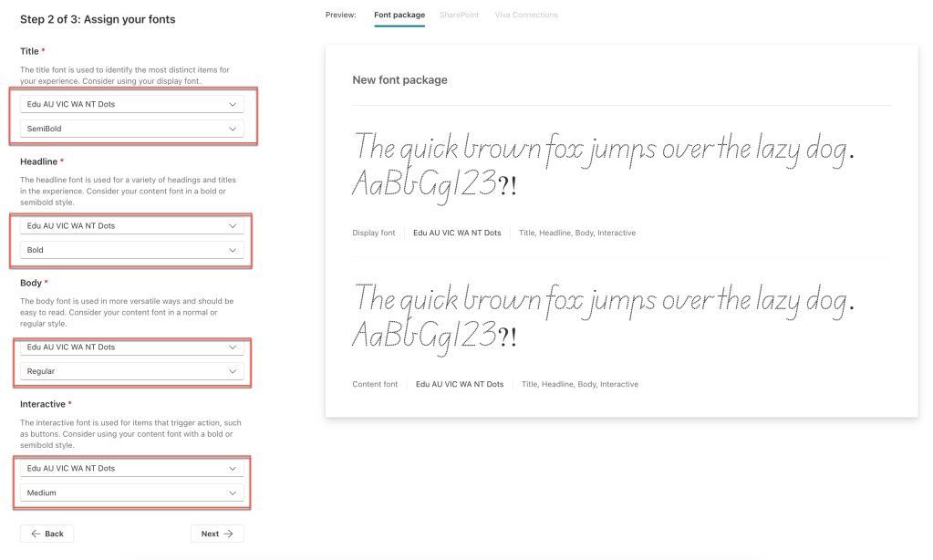Expand the Body Regular weight dropdown
The image size is (933, 560).
(132, 371)
